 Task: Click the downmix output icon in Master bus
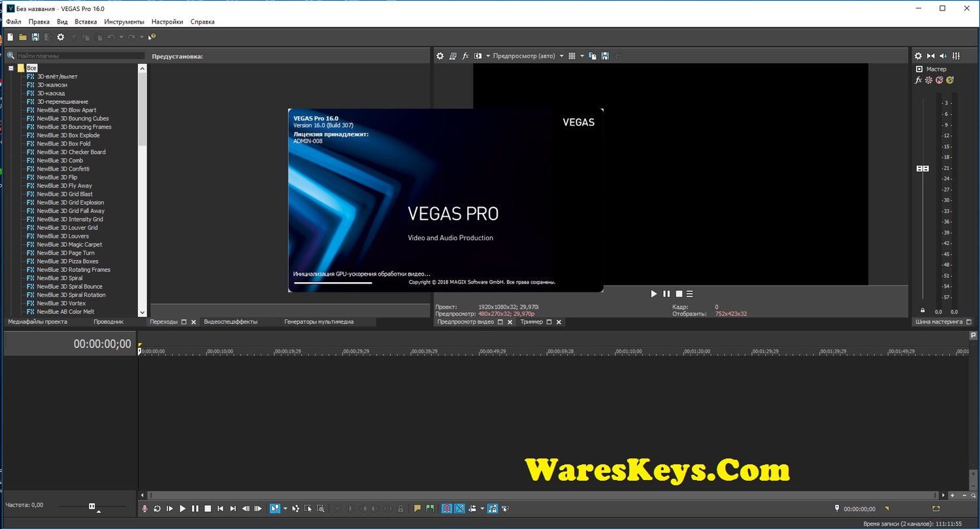coord(931,56)
